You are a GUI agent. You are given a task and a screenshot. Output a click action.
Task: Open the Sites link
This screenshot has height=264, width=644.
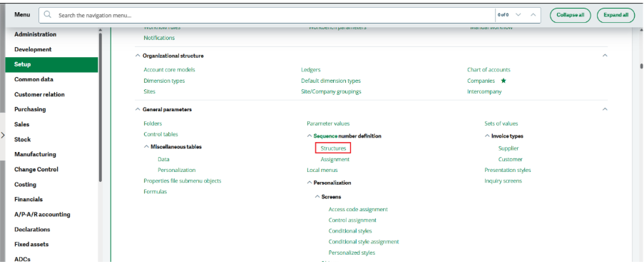(x=150, y=92)
